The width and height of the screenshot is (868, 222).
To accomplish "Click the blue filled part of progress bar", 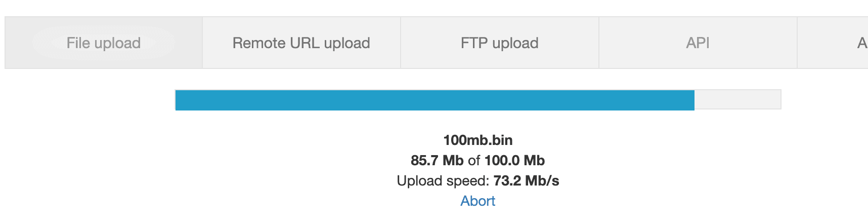I will pos(435,100).
